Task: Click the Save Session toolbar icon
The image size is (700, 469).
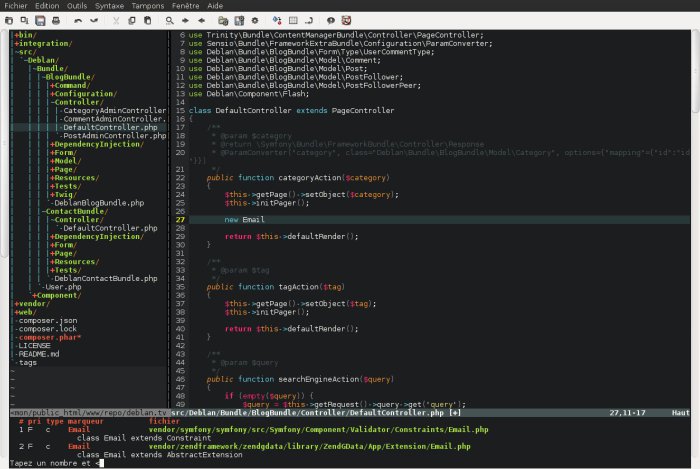Action: [x=239, y=21]
